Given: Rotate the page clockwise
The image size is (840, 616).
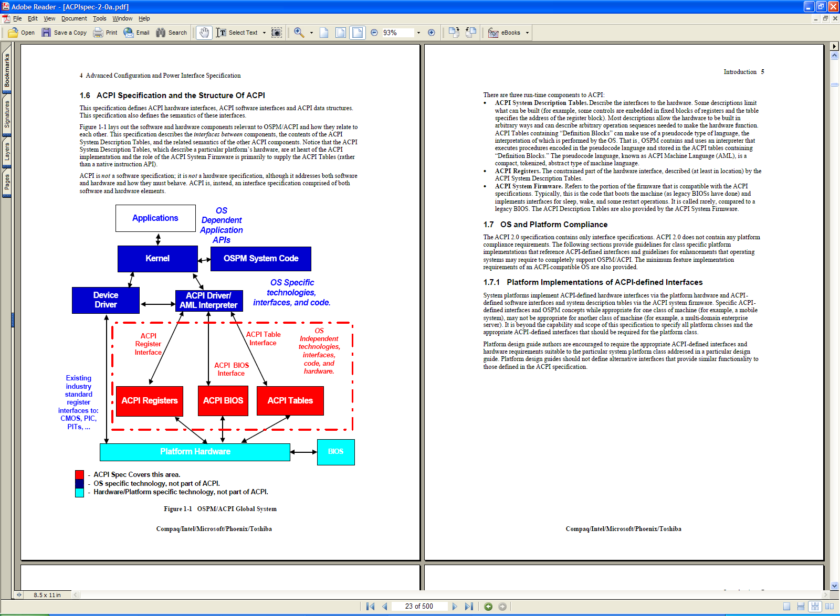Looking at the screenshot, I should [454, 33].
